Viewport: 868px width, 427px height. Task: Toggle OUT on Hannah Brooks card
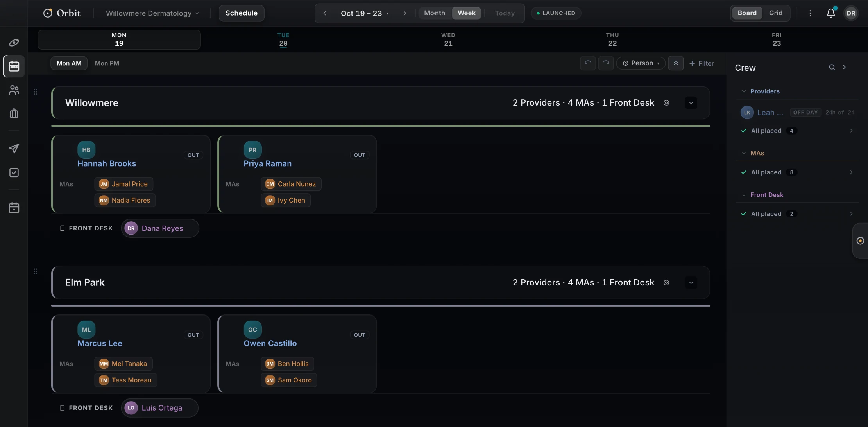(193, 155)
